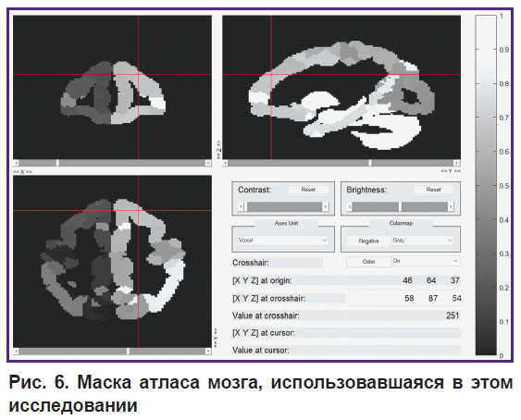Click right arrow of Brightness slider
The height and width of the screenshot is (420, 521).
[x=451, y=206]
